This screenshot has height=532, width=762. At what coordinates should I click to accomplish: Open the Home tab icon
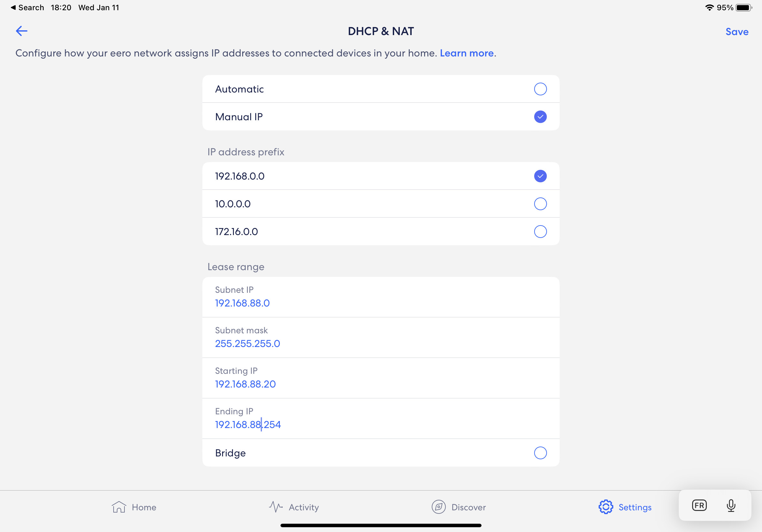click(119, 507)
